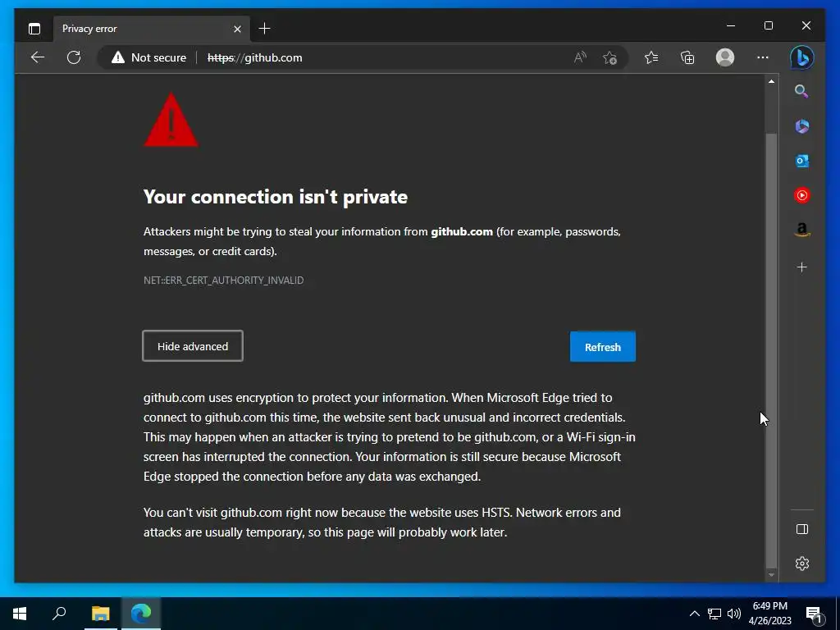This screenshot has width=840, height=630.
Task: Open volume control tray icon
Action: [x=734, y=614]
